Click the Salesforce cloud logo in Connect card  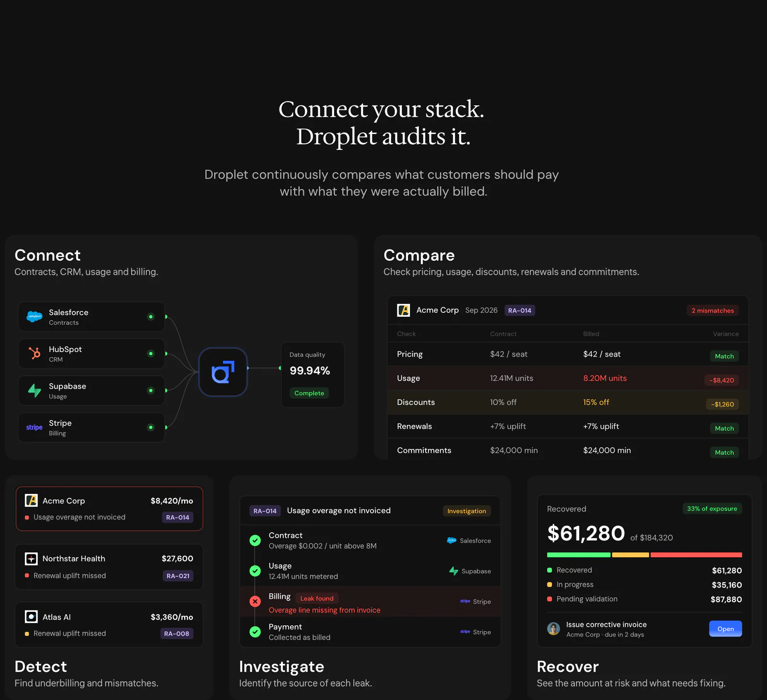coord(35,317)
